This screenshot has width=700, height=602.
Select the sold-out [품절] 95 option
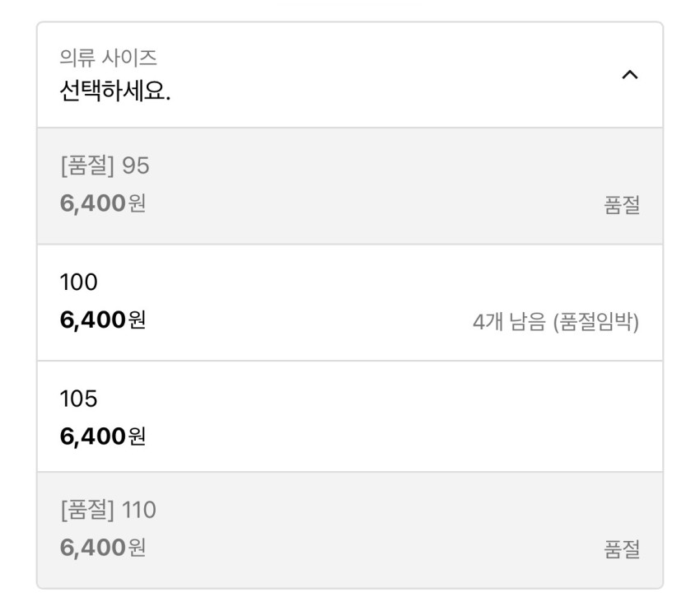pyautogui.click(x=105, y=166)
